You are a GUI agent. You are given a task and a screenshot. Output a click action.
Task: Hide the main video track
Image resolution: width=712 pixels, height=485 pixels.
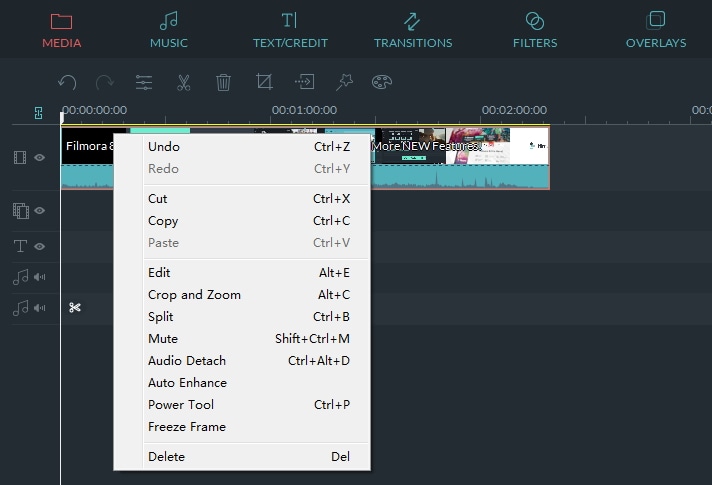click(x=40, y=158)
